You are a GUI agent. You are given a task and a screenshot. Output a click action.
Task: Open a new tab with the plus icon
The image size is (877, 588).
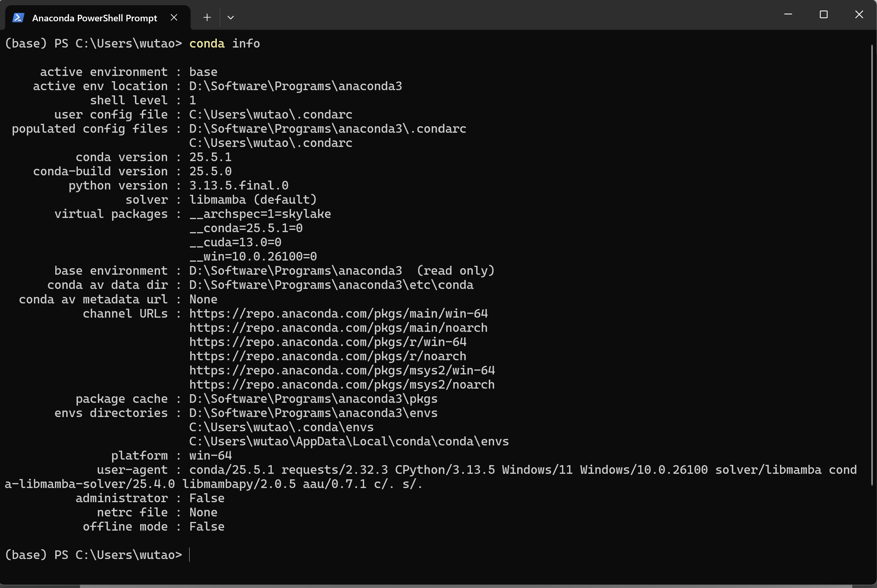(207, 17)
